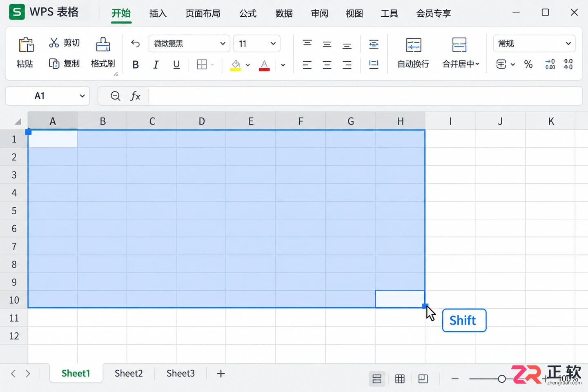Open the 插入 ribbon tab
The width and height of the screenshot is (588, 392).
[158, 13]
